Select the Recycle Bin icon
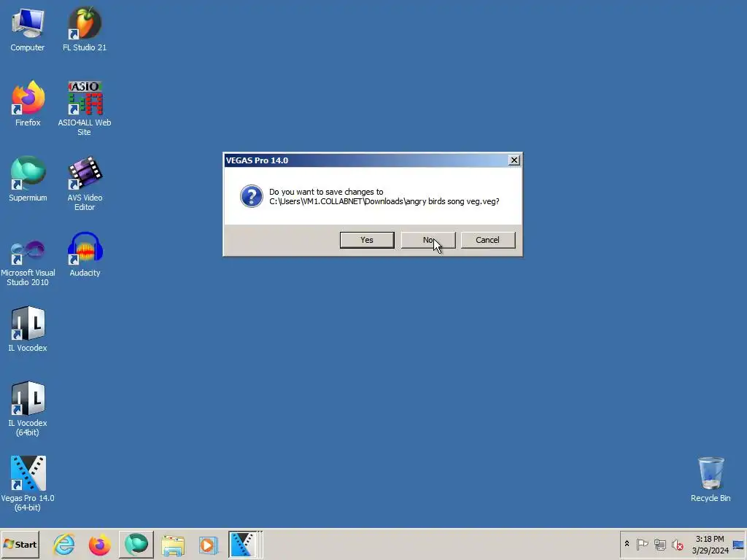 (x=711, y=480)
